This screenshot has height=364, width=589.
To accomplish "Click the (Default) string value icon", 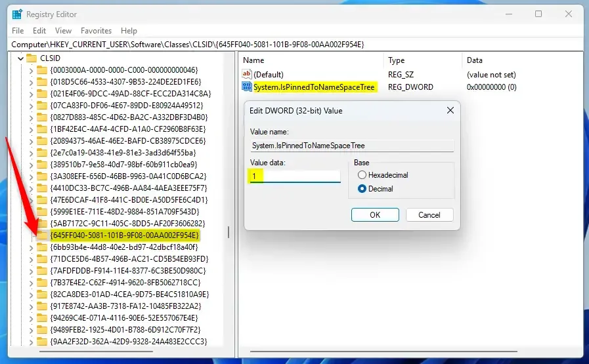I will (247, 74).
